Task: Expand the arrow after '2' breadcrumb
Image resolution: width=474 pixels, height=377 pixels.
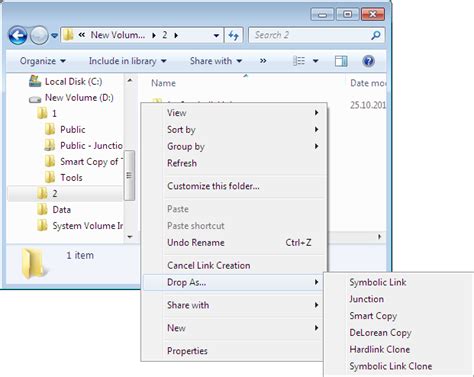Action: tap(176, 35)
